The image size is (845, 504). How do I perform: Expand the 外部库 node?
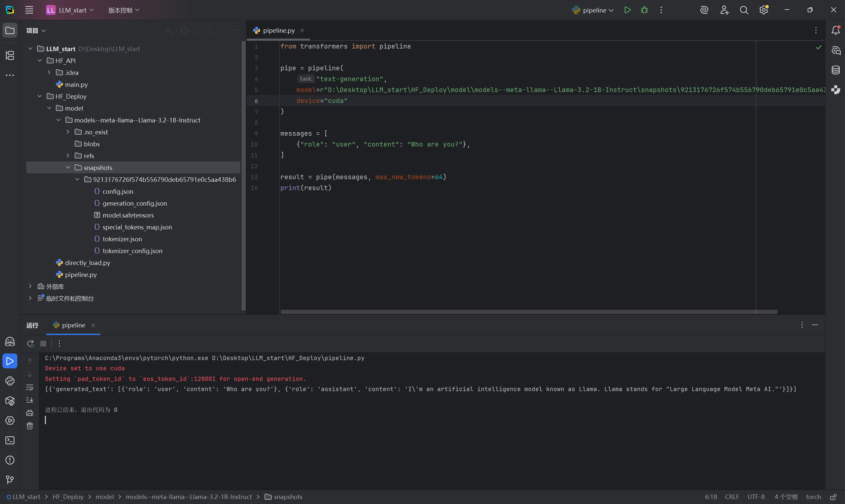click(30, 286)
